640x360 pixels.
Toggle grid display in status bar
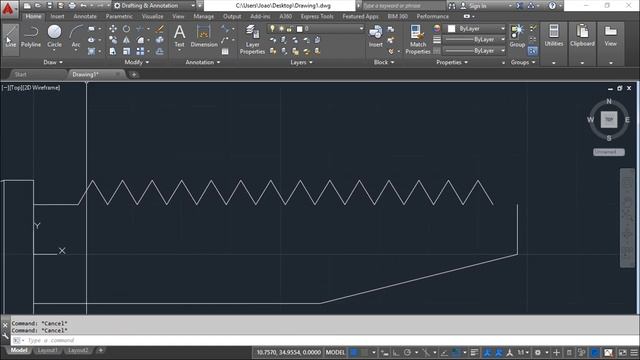(354, 352)
